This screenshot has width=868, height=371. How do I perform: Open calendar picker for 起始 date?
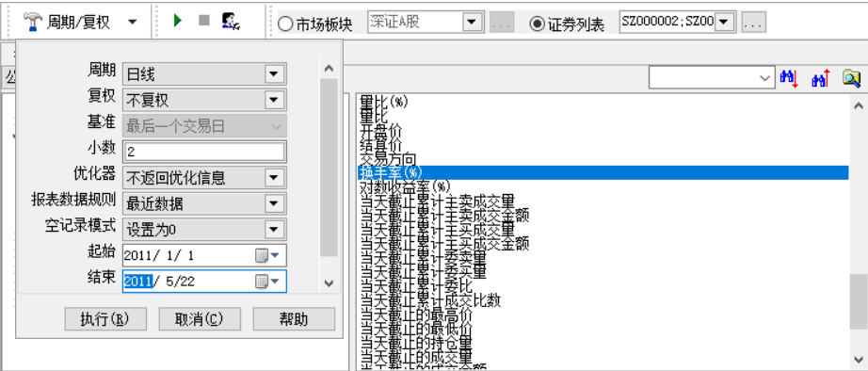coord(268,255)
